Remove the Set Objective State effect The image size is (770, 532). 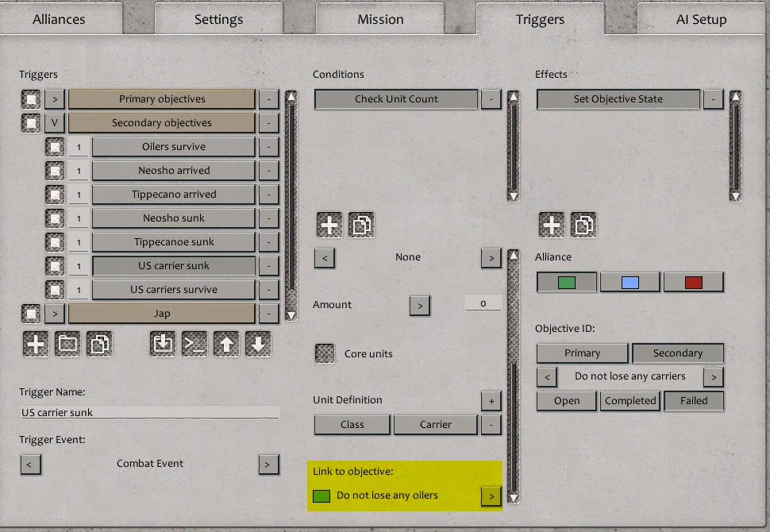[x=713, y=99]
